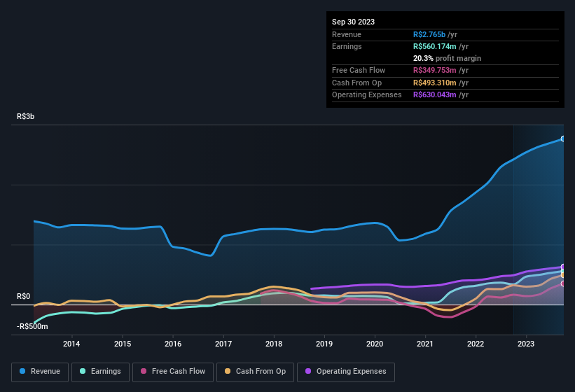Select the 2017 year label on axis
Image resolution: width=575 pixels, height=392 pixels.
[223, 344]
